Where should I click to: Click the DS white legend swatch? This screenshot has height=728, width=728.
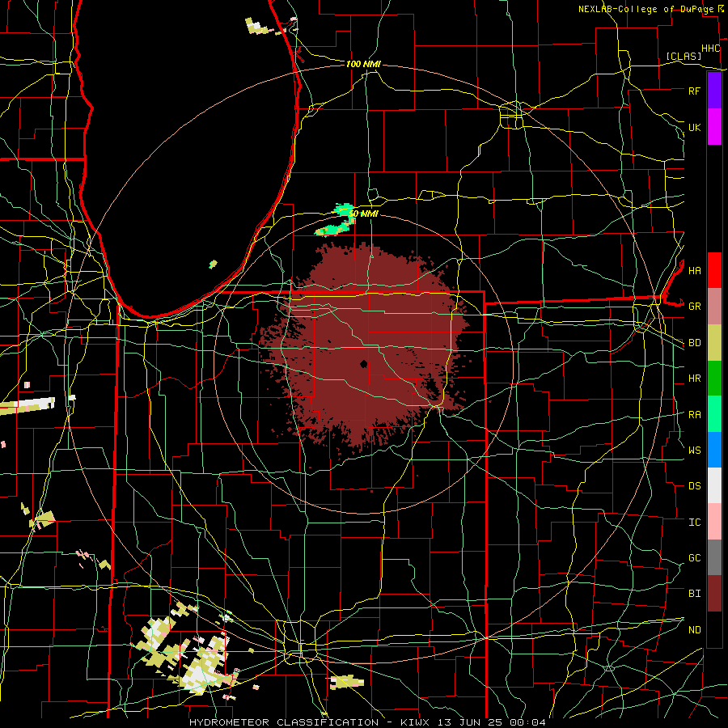[x=714, y=485]
